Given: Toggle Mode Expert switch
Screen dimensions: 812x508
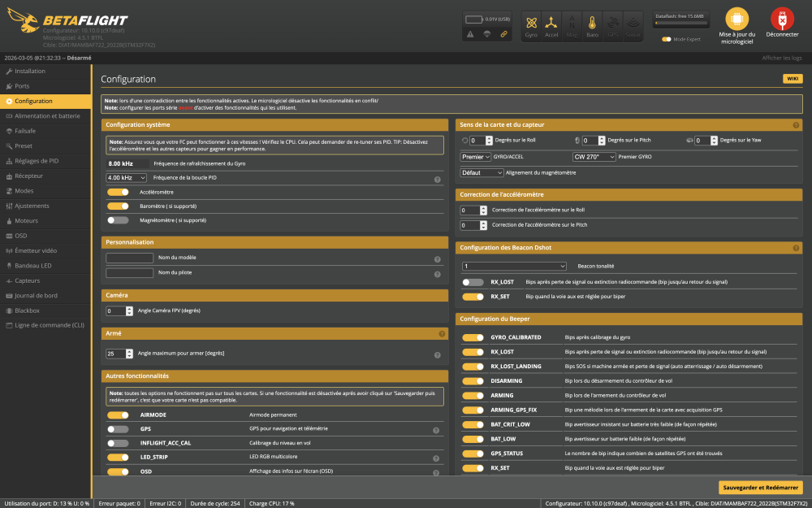Looking at the screenshot, I should [x=667, y=39].
